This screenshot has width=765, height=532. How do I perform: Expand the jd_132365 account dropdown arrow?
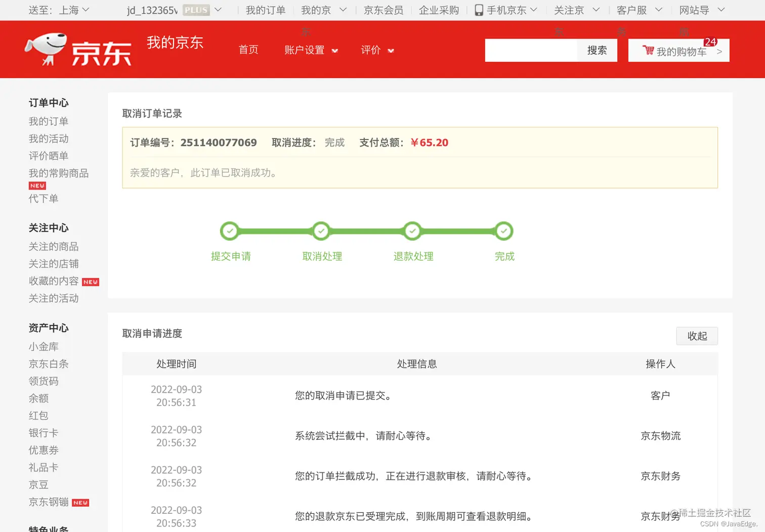tap(218, 10)
